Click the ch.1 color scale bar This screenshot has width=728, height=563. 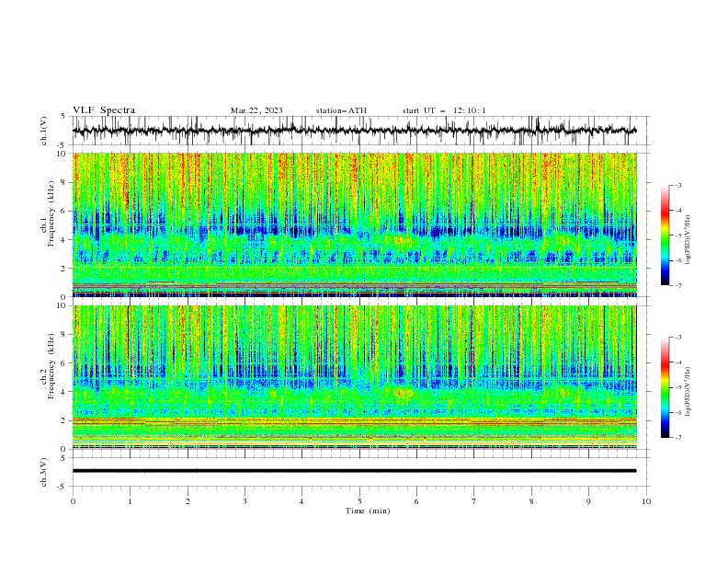[665, 236]
